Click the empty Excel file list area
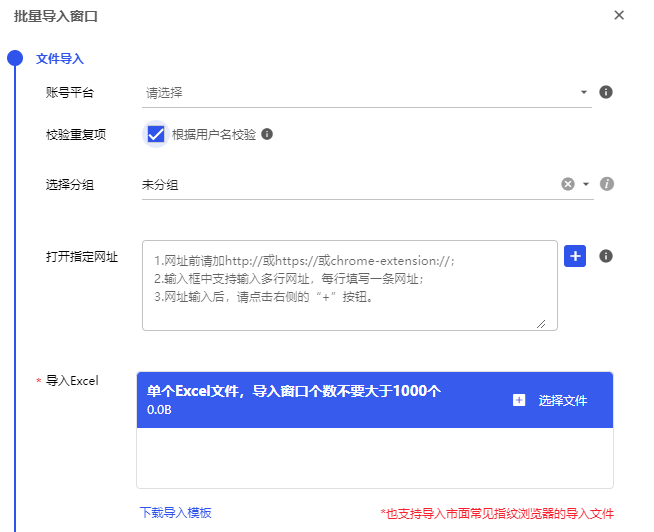The height and width of the screenshot is (532, 654). (375, 458)
